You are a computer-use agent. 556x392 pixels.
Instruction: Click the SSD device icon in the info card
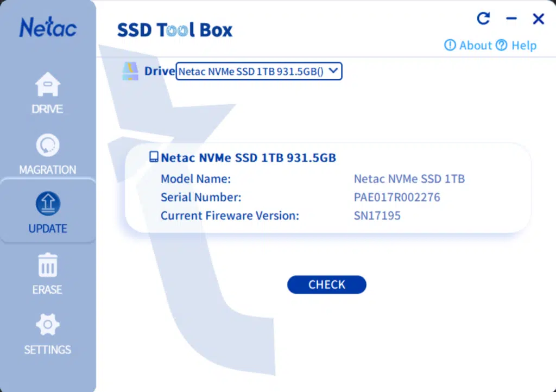(x=155, y=157)
